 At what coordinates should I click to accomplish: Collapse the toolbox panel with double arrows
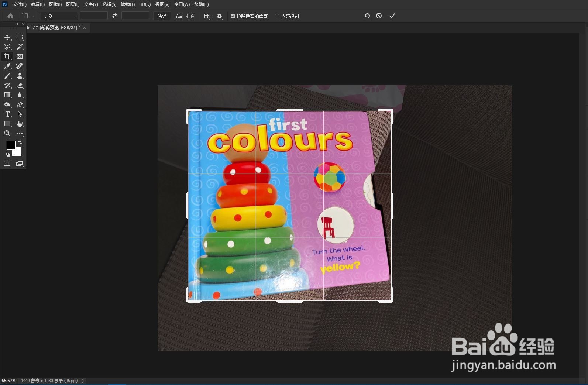(16, 24)
